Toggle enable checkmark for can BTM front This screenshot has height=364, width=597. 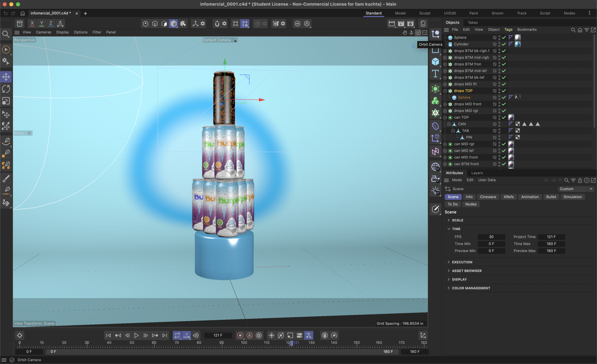[x=504, y=164]
